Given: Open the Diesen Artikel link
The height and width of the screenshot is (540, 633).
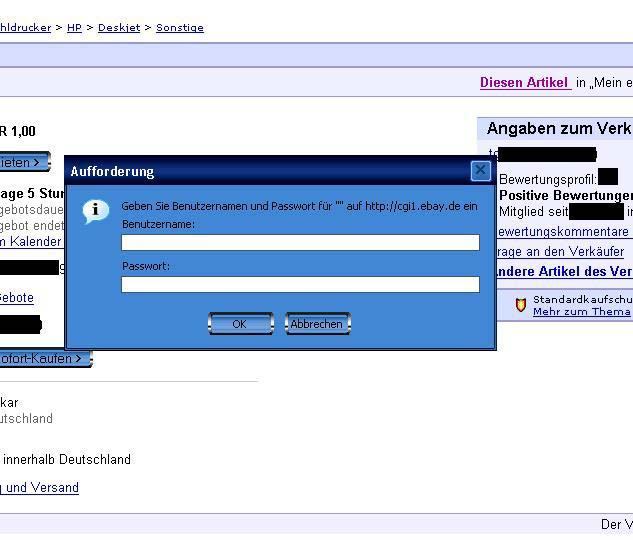Looking at the screenshot, I should [x=524, y=83].
